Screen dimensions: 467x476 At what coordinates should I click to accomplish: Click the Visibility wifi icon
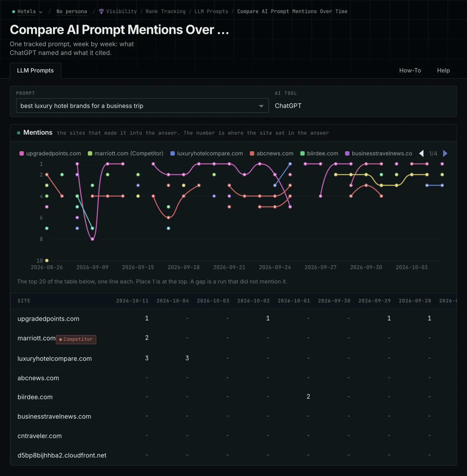[x=101, y=11]
